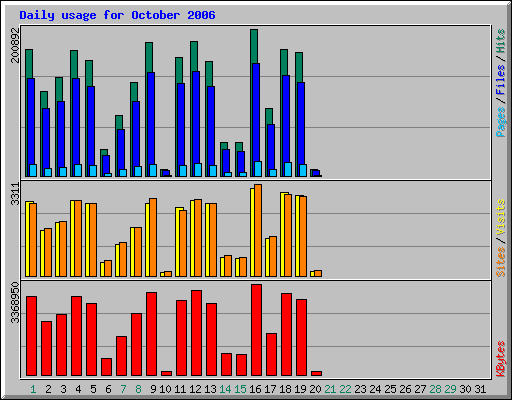The height and width of the screenshot is (400, 512).
Task: Click the red KBytes bar for day 1
Action: pyautogui.click(x=31, y=336)
